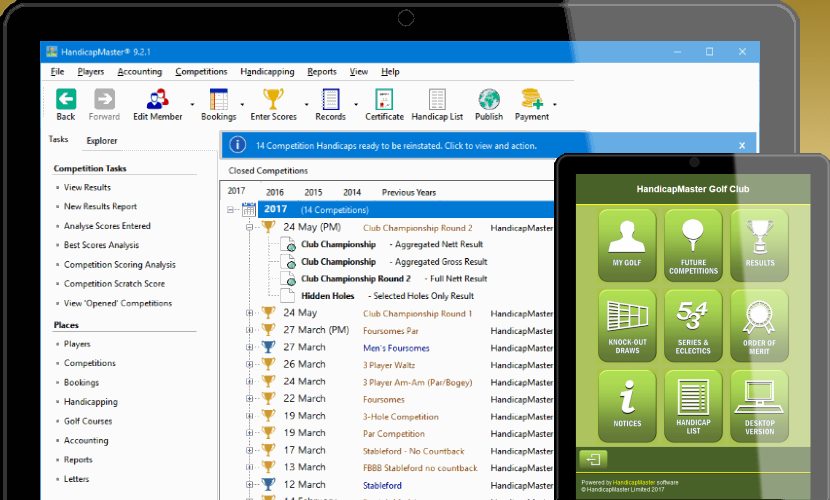Open Enter Scores trophy tool

pyautogui.click(x=273, y=100)
